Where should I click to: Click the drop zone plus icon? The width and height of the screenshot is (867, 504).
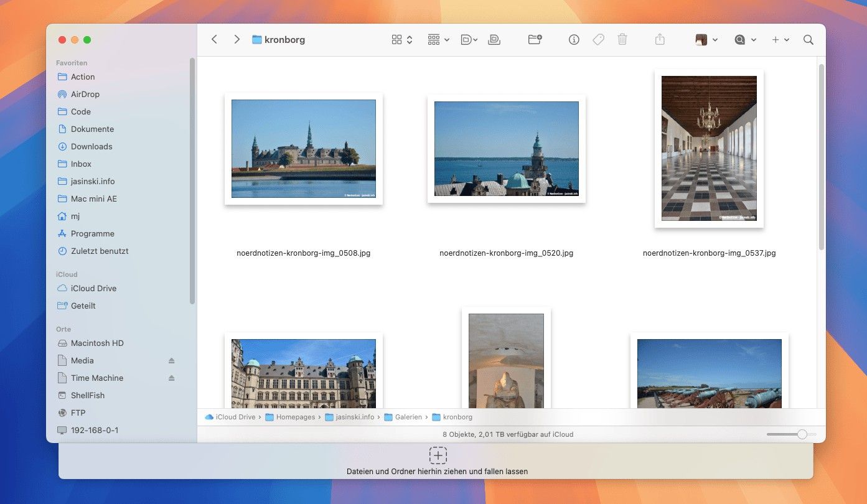[x=438, y=455]
